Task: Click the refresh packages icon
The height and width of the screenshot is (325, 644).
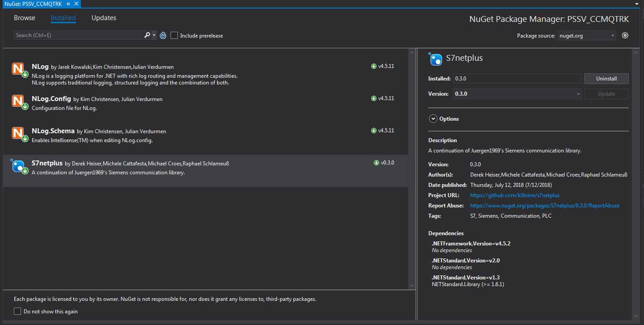Action: tap(163, 35)
